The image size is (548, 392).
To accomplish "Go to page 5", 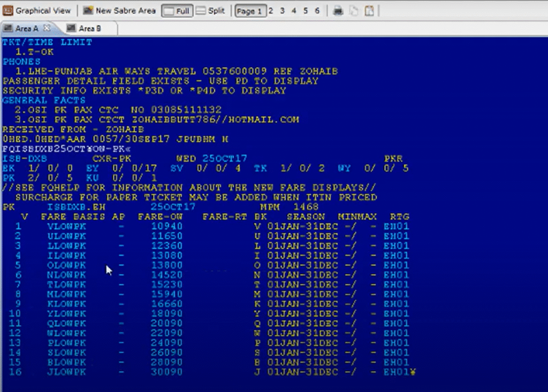I will pyautogui.click(x=306, y=11).
